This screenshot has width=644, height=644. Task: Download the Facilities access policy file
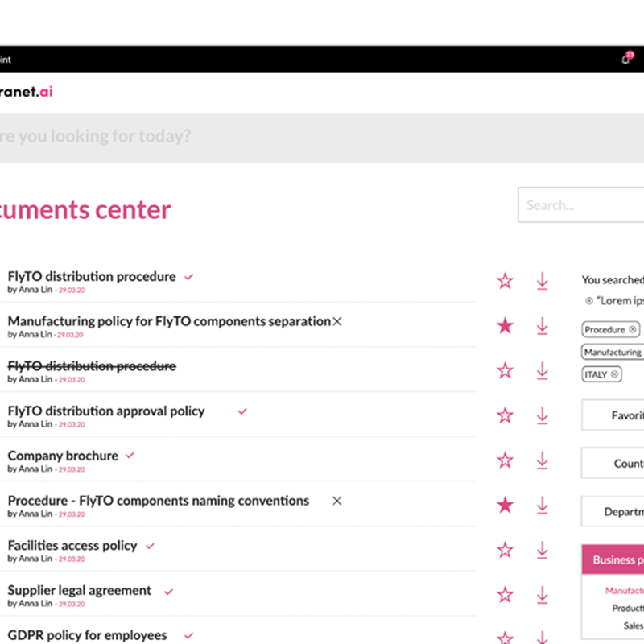coord(542,550)
